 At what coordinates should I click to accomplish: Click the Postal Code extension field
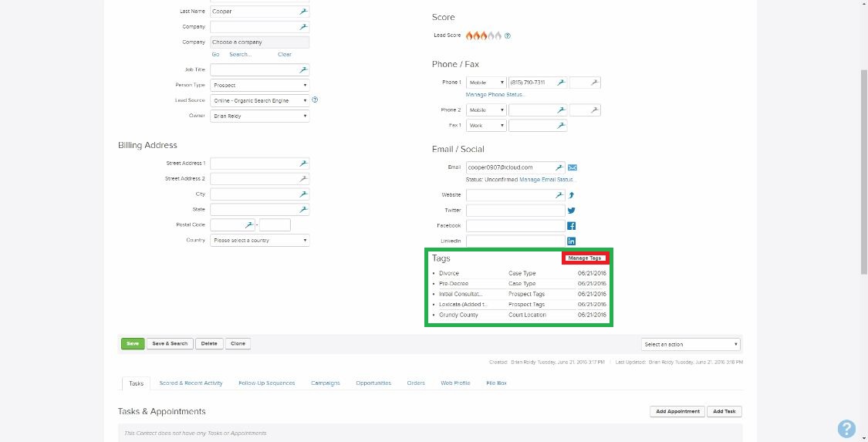tap(275, 225)
